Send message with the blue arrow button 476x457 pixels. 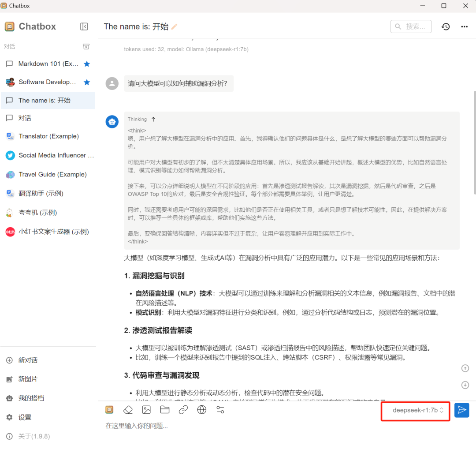coord(462,410)
